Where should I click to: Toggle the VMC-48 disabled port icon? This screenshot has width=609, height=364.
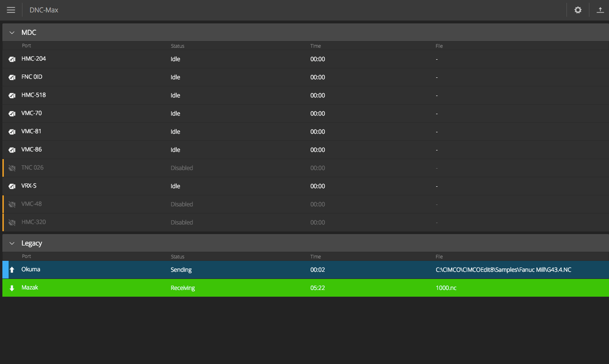12,204
